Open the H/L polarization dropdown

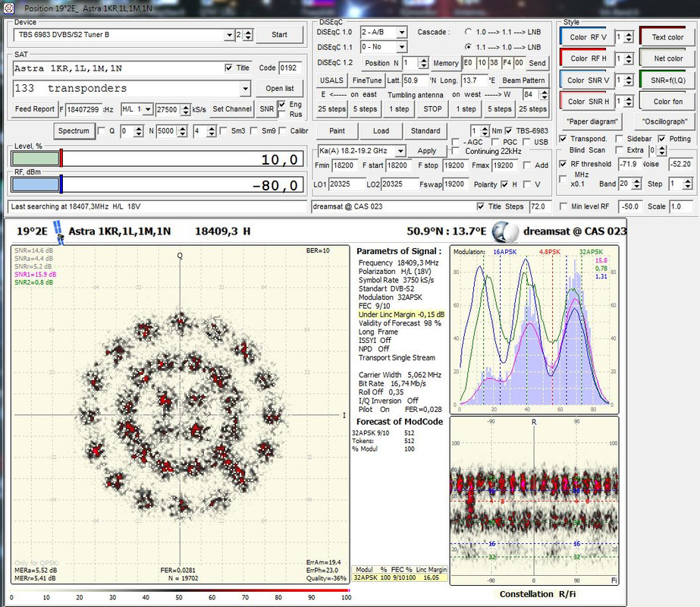pyautogui.click(x=148, y=109)
